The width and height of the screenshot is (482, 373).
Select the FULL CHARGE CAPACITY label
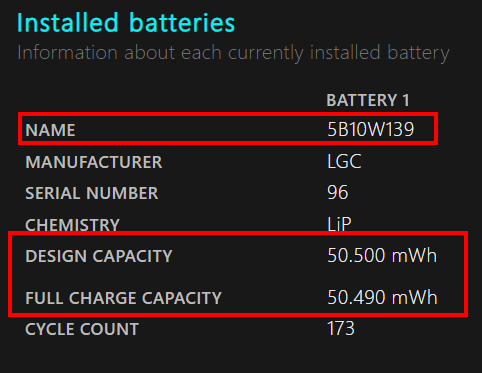tap(123, 298)
